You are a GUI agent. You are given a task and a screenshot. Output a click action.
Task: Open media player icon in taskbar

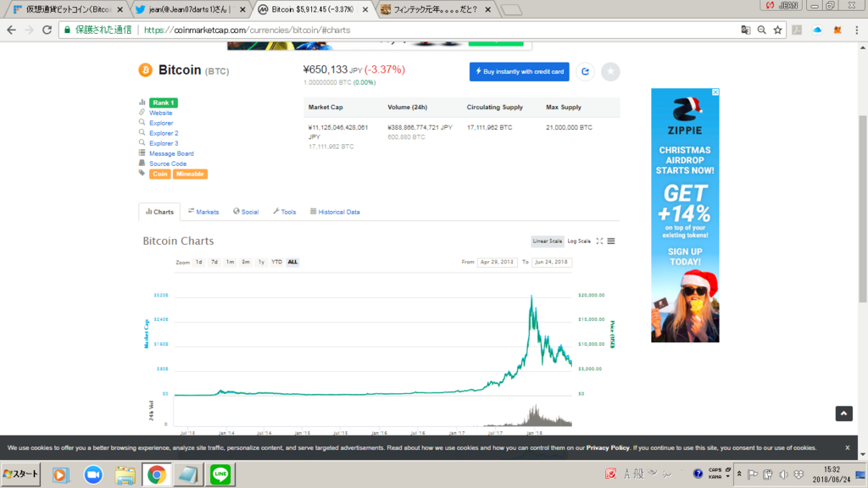tap(60, 474)
